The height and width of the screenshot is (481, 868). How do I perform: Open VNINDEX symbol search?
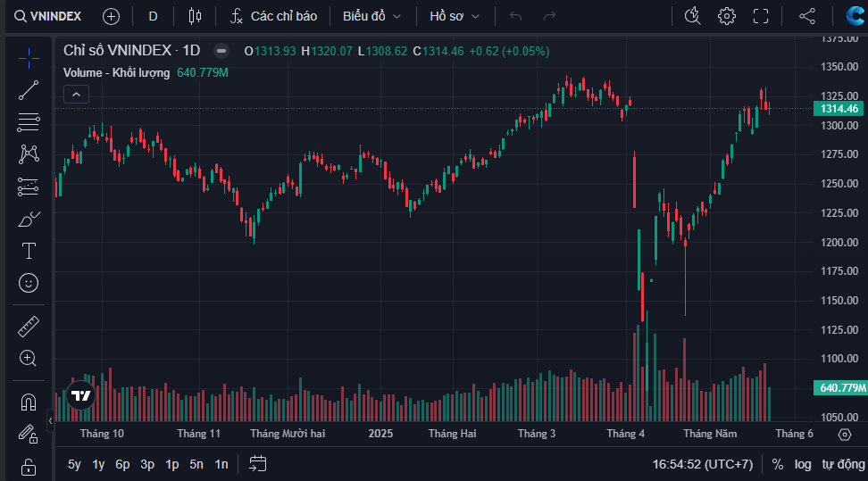pos(47,17)
